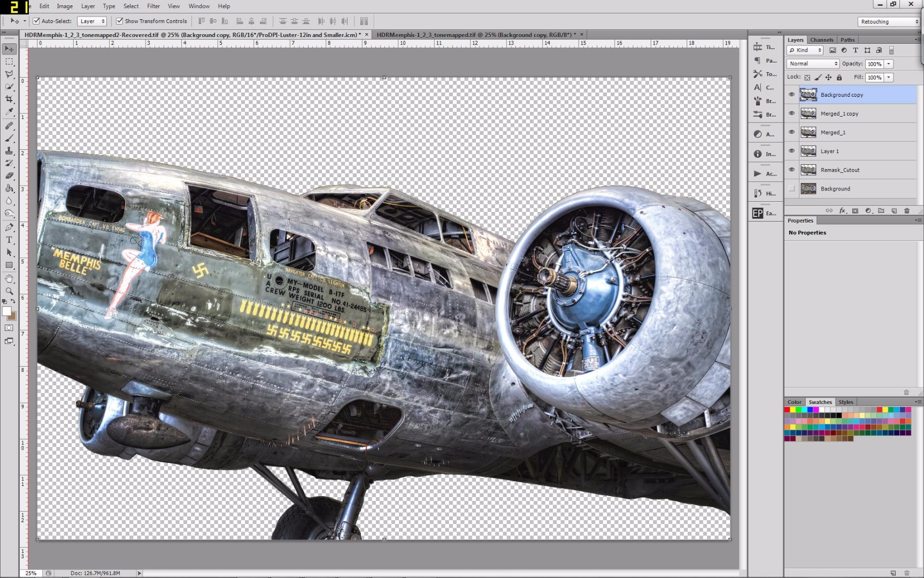Screen dimensions: 924x578
Task: Toggle Quick Mask mode
Action: [9, 328]
